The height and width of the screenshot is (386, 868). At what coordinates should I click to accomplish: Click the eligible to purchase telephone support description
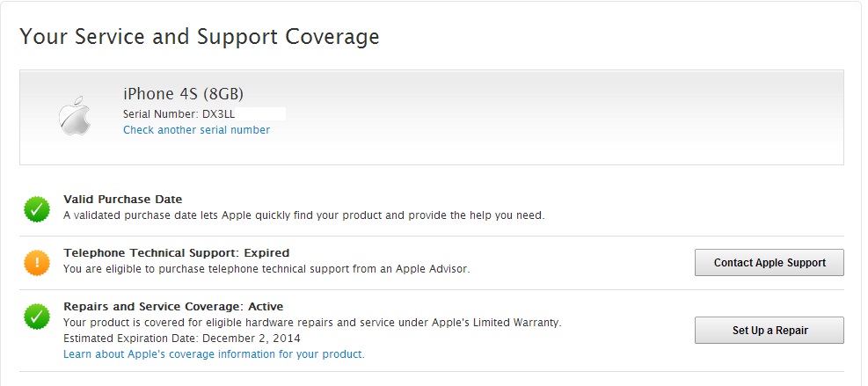pyautogui.click(x=266, y=269)
